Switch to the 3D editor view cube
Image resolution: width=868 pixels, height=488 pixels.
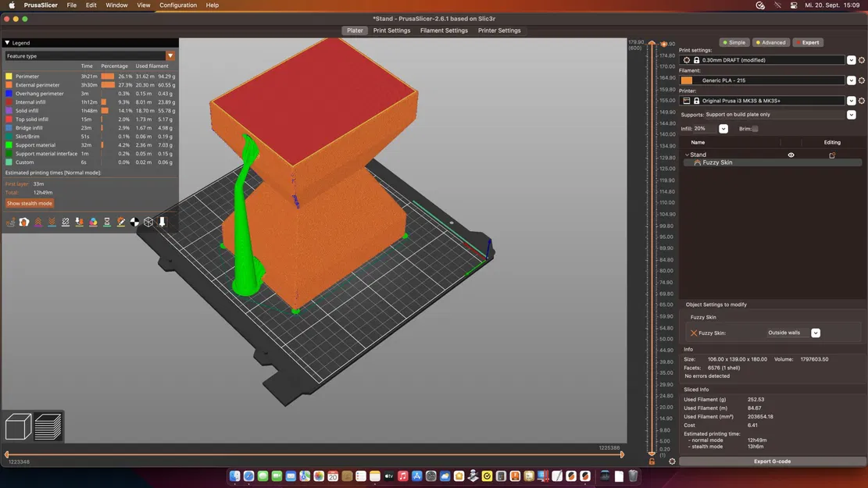(x=18, y=426)
